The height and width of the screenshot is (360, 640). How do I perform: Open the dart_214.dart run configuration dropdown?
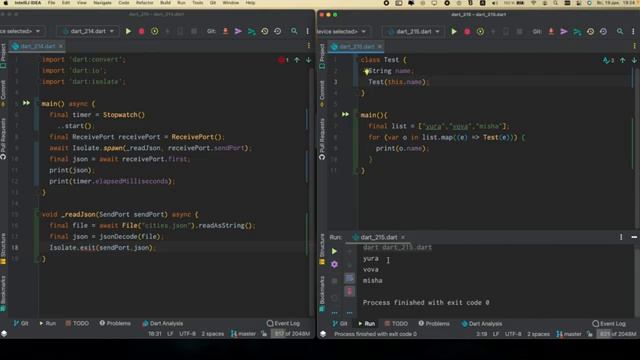point(87,31)
